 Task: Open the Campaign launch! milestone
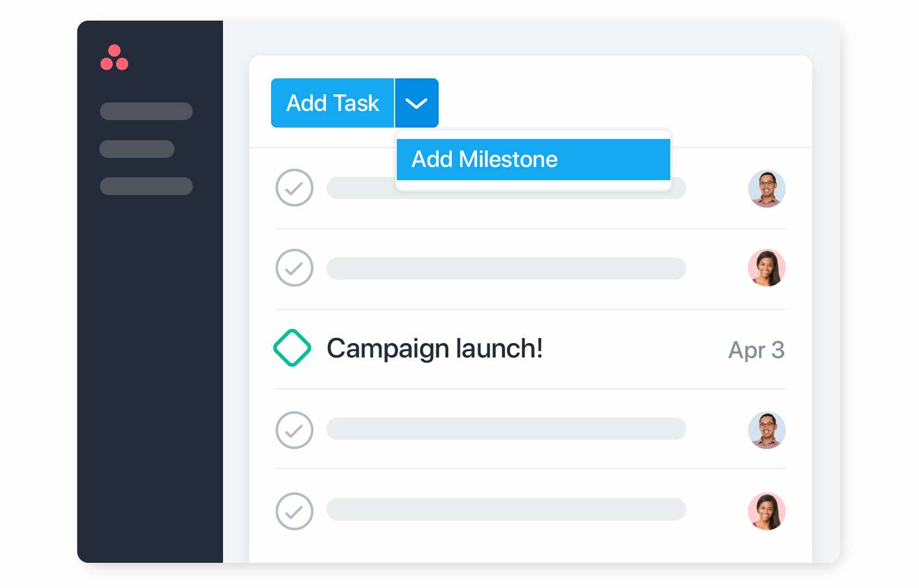tap(435, 348)
